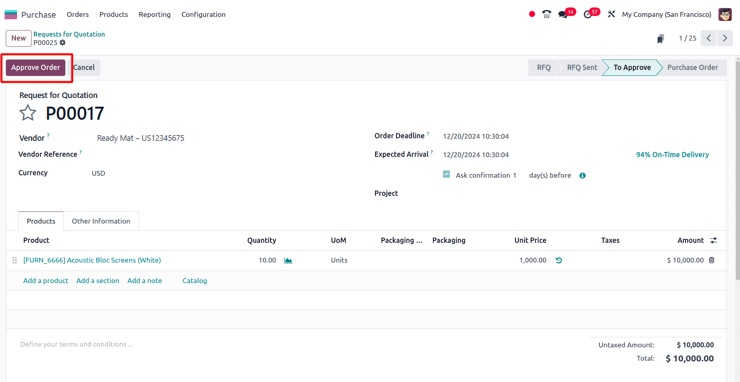The width and height of the screenshot is (740, 382).
Task: Click the red recording status dot
Action: (532, 14)
